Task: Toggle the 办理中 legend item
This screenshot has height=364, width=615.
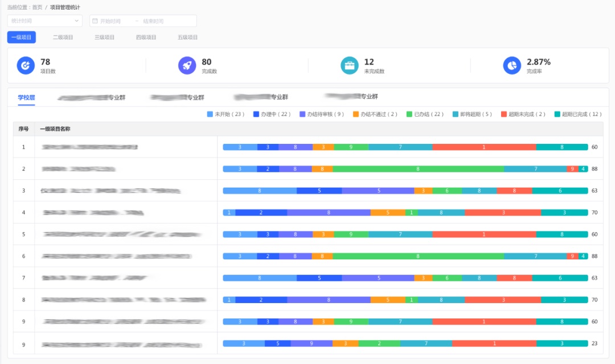Action: tap(272, 114)
